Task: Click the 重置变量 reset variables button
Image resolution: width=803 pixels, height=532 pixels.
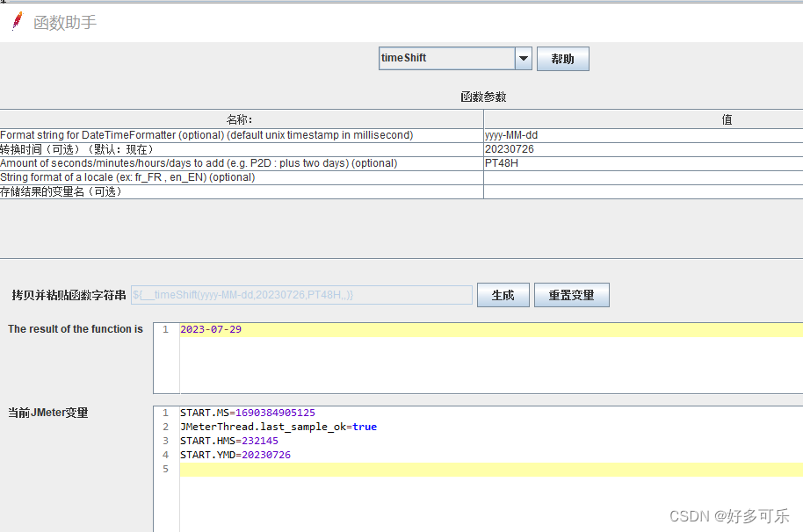Action: (x=572, y=295)
